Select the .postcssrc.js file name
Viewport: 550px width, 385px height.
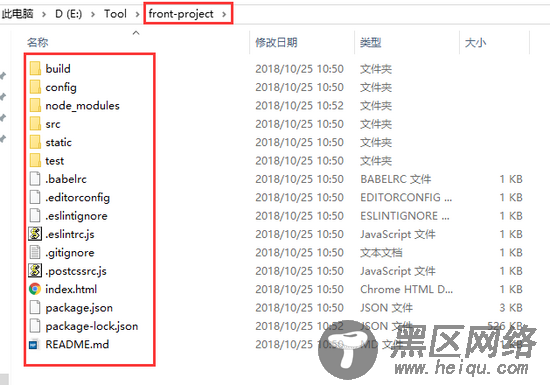[x=76, y=271]
